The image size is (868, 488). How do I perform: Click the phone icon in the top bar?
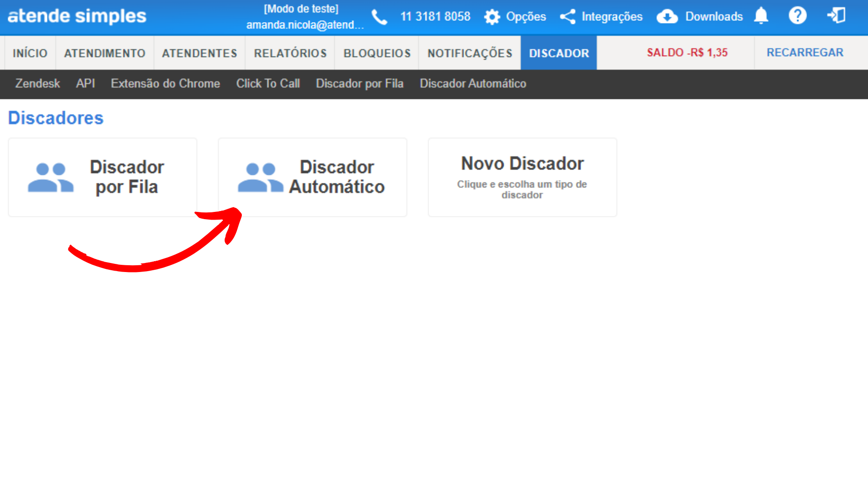click(x=380, y=17)
